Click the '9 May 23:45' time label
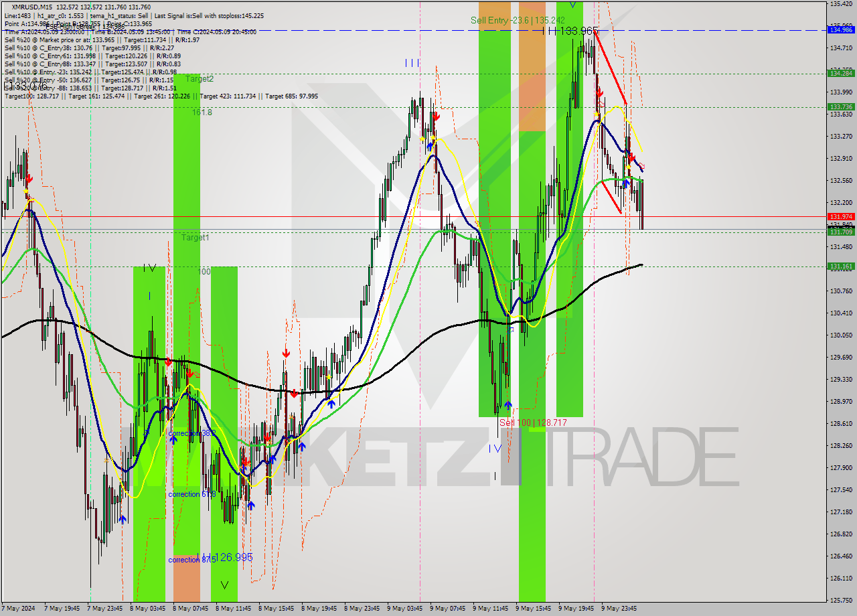Image resolution: width=857 pixels, height=616 pixels. pyautogui.click(x=619, y=609)
